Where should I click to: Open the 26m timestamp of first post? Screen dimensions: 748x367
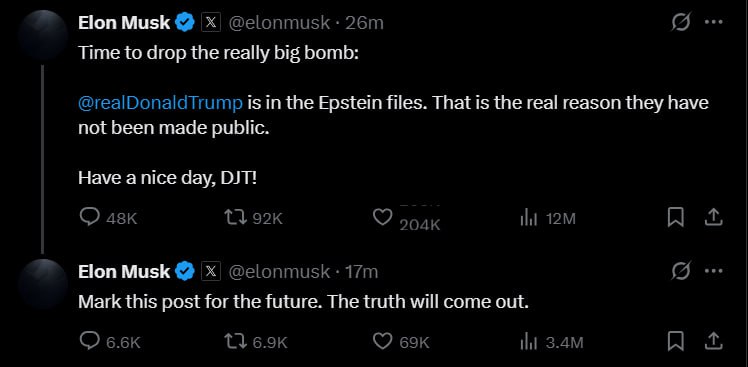[364, 22]
